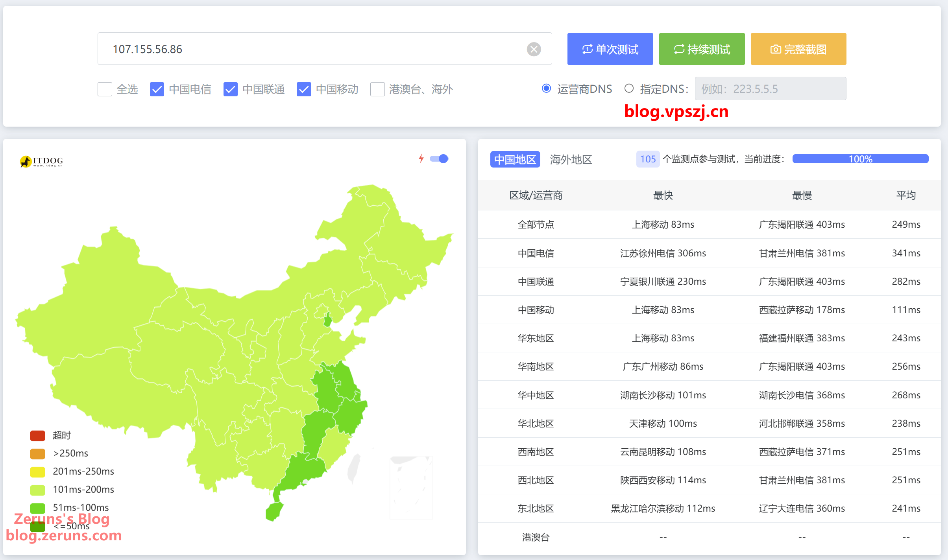This screenshot has width=948, height=560.
Task: Select the 华北地区 row label
Action: point(536,424)
